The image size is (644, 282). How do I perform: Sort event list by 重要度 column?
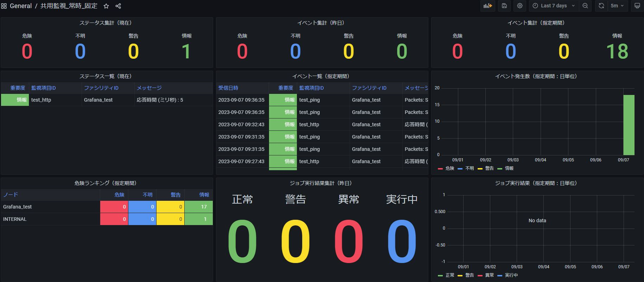[286, 88]
